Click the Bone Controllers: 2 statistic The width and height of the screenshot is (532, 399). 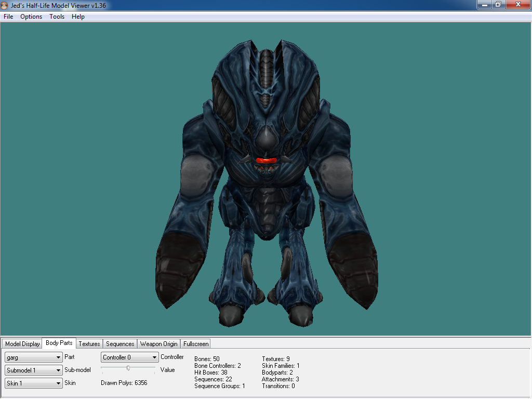click(218, 366)
